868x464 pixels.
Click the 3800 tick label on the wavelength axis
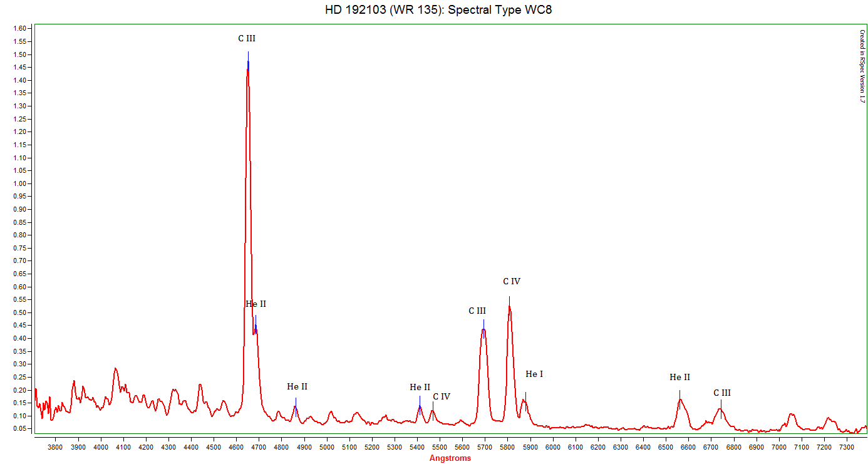point(56,447)
